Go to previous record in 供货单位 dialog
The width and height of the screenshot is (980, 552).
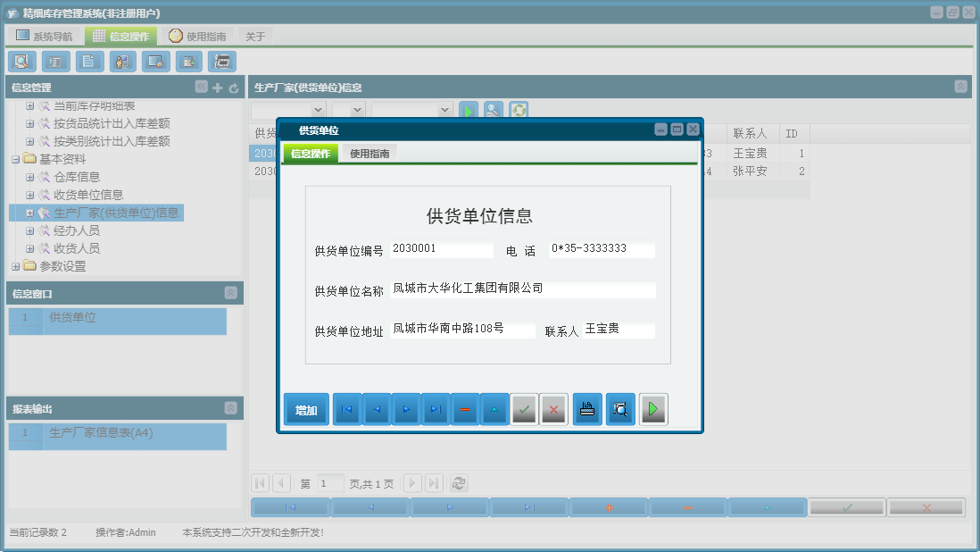[x=377, y=409]
